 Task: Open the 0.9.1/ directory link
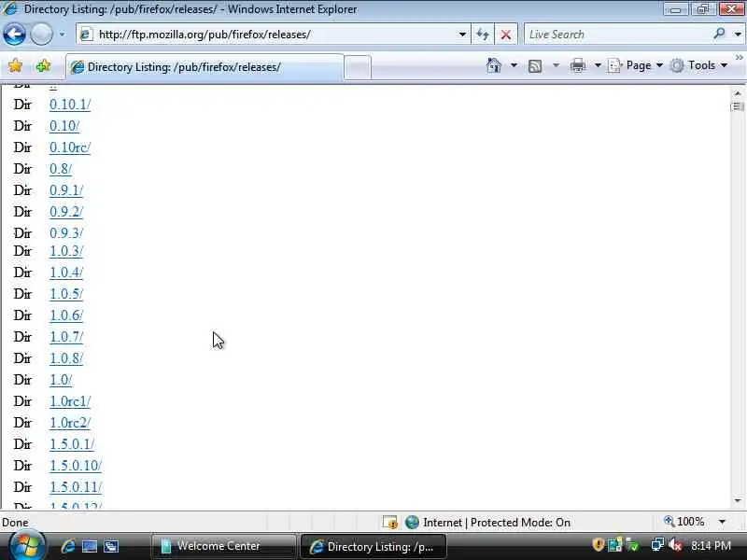66,190
